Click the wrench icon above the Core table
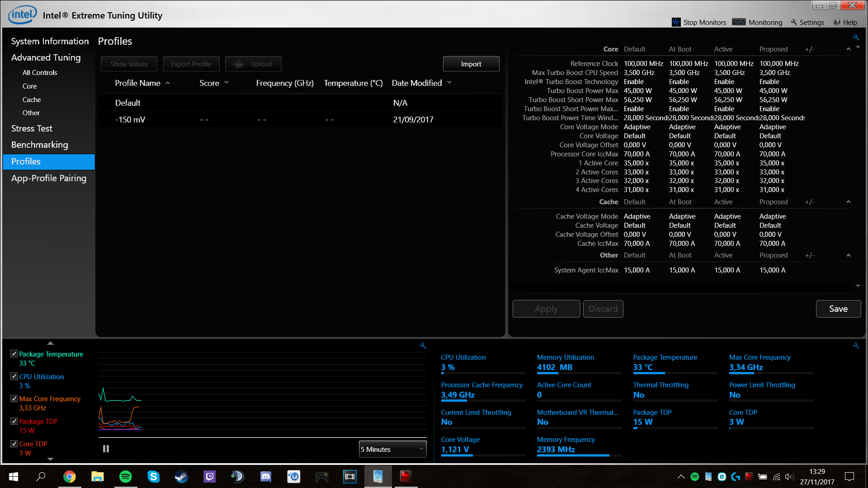 point(856,37)
